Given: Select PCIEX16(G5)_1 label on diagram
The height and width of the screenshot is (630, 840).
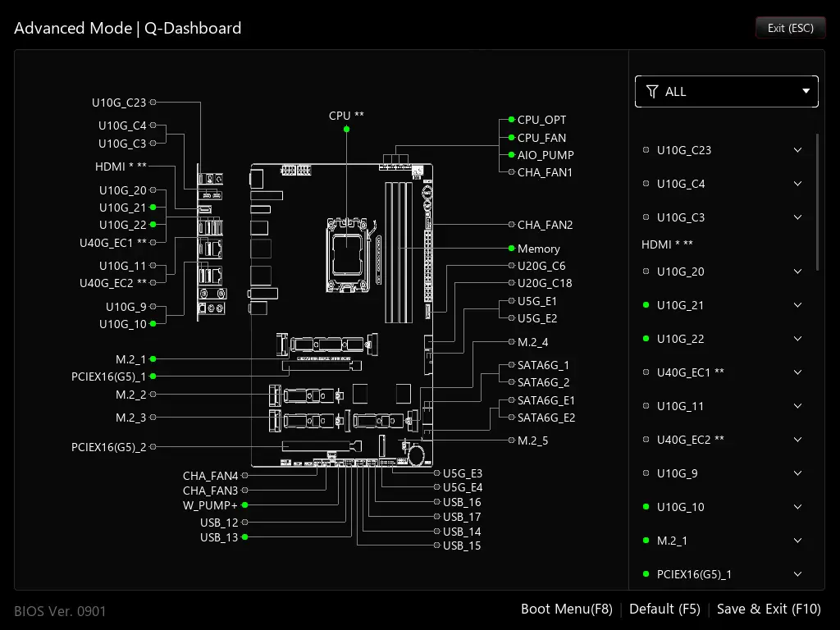Looking at the screenshot, I should click(x=109, y=377).
